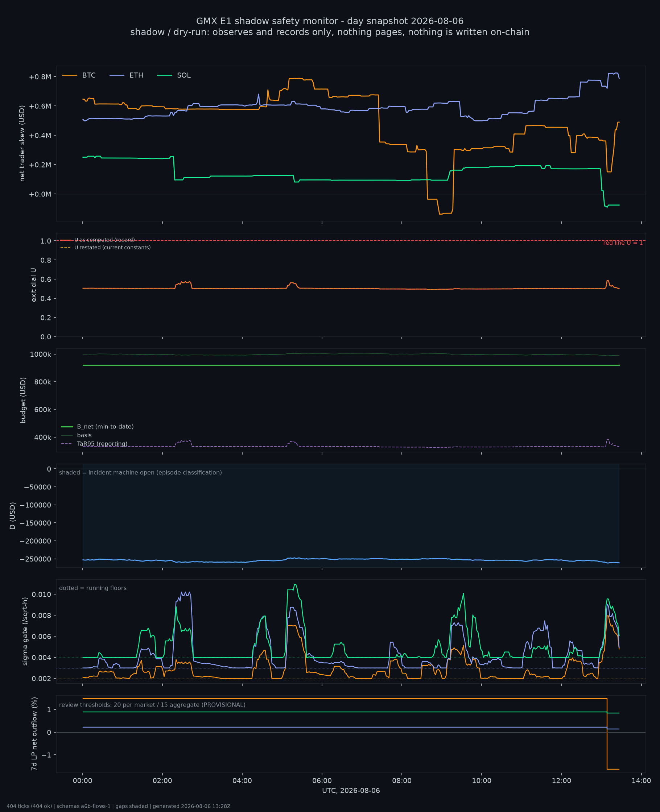Click the ETH legend entry
The height and width of the screenshot is (812, 660).
click(126, 75)
